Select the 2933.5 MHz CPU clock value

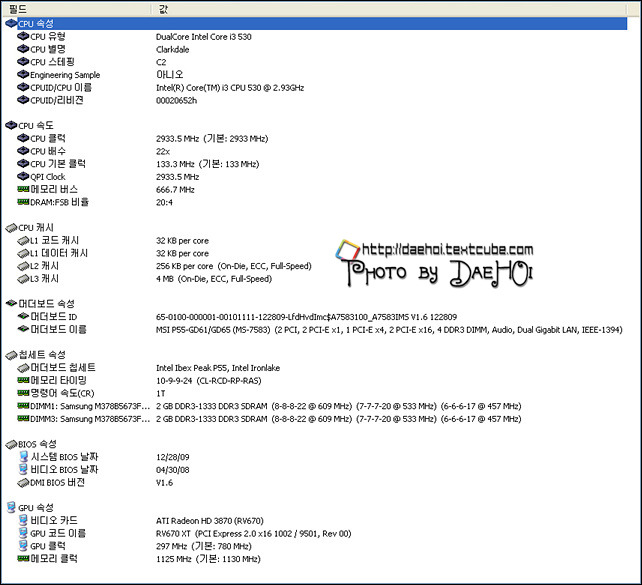[x=212, y=138]
